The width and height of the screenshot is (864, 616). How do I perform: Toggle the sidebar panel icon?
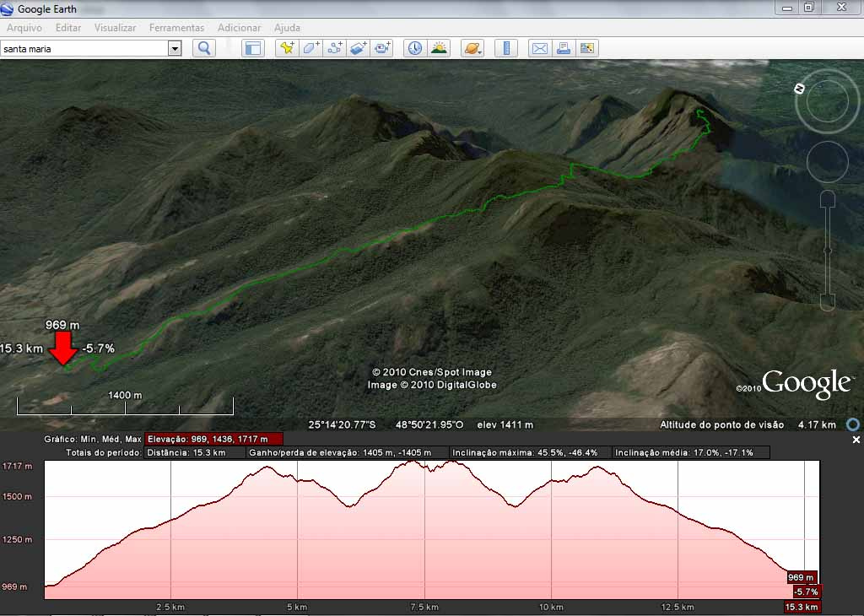(253, 48)
